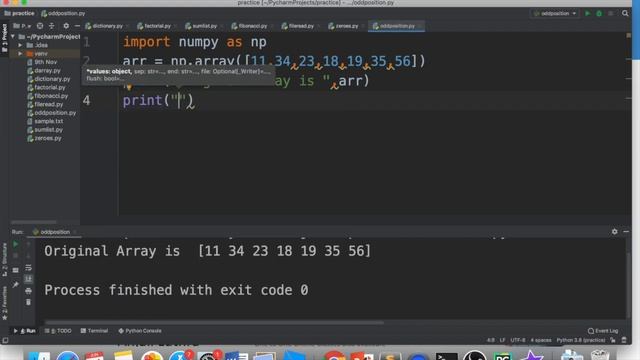Toggle tool window bars icon in bottom-left corner
640x360 pixels.
[x=5, y=340]
